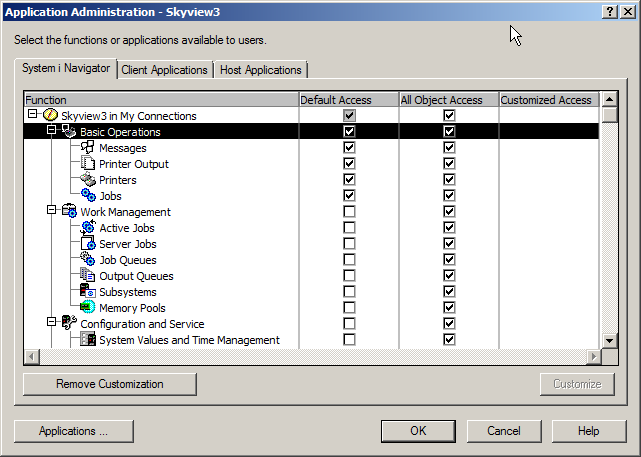Click the Printer Output document icon
The image size is (641, 457).
tap(88, 164)
